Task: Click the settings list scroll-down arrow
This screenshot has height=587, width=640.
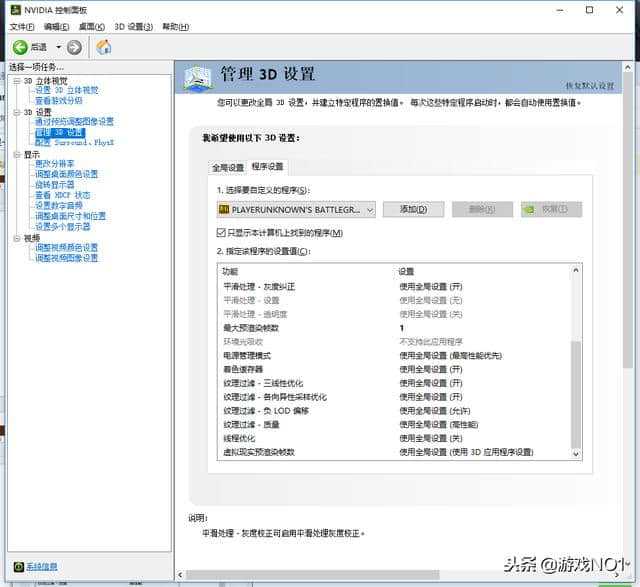Action: click(x=576, y=454)
